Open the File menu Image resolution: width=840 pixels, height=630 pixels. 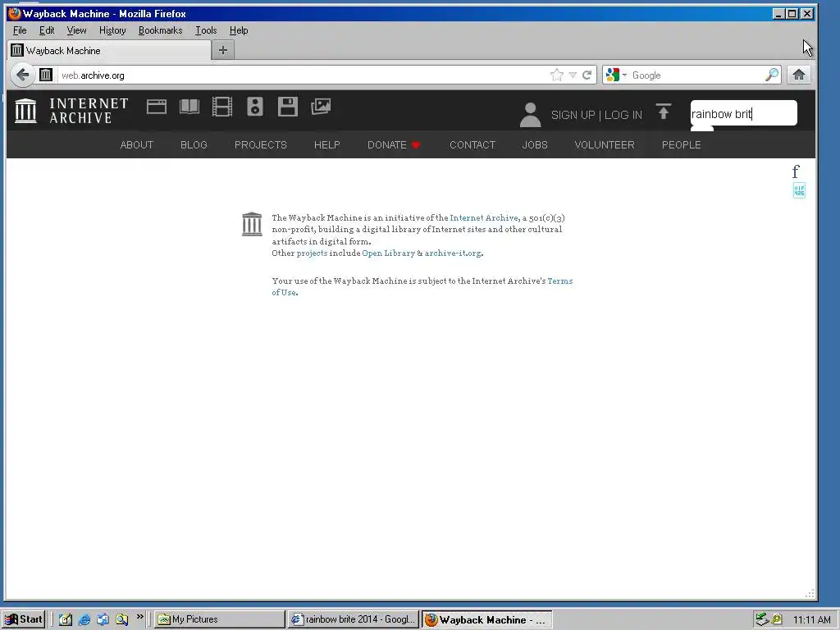[20, 30]
